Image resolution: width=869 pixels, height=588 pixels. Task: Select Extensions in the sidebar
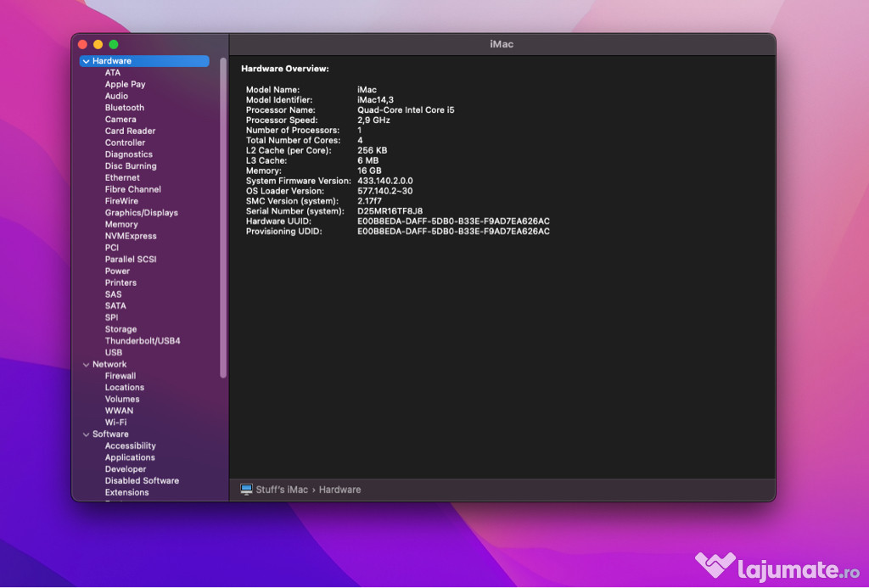pyautogui.click(x=127, y=492)
